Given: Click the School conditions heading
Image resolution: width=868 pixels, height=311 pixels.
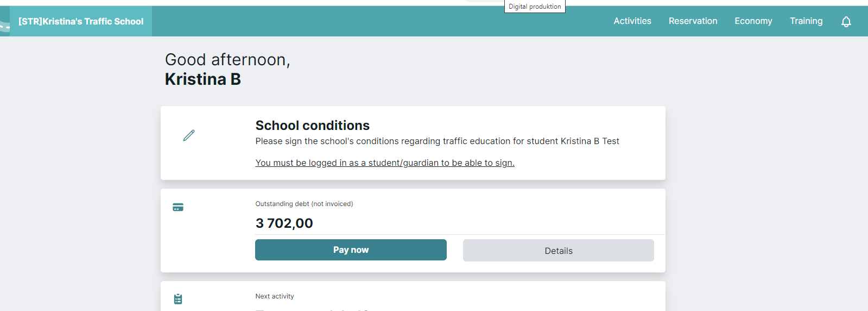Looking at the screenshot, I should tap(313, 126).
